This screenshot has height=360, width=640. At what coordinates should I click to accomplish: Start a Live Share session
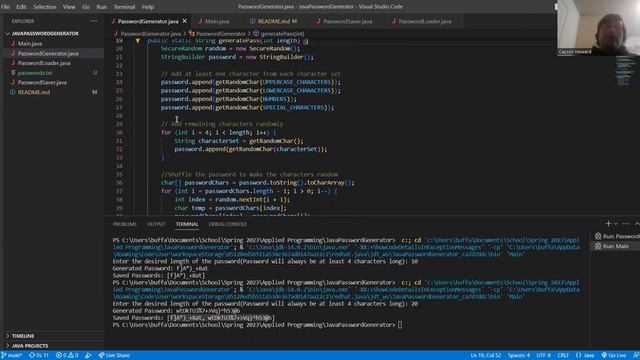pyautogui.click(x=114, y=355)
